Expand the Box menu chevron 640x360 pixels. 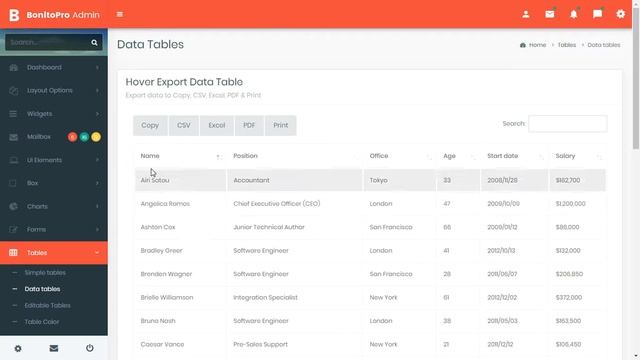pyautogui.click(x=97, y=183)
